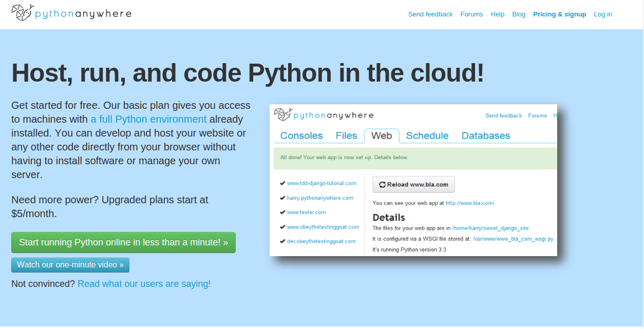This screenshot has width=644, height=329.
Task: Click Start running Python online green button
Action: (x=123, y=242)
